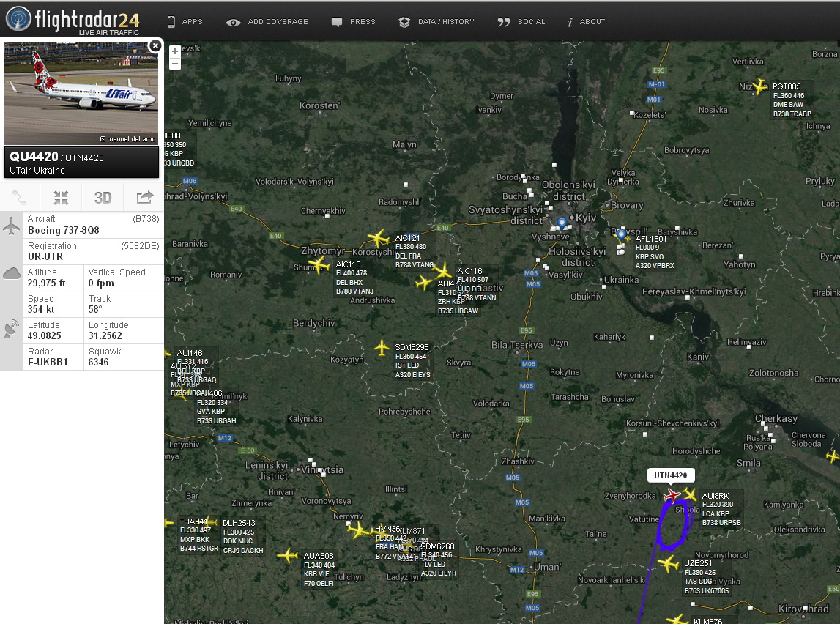Select the AIC121 aircraft icon
Viewport: 840px width, 624px height.
point(378,239)
